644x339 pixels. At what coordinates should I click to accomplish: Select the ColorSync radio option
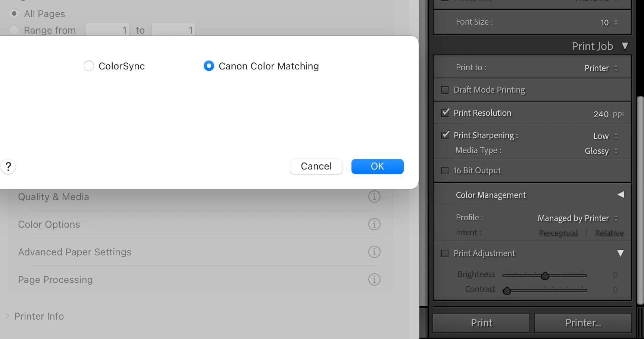pos(89,66)
